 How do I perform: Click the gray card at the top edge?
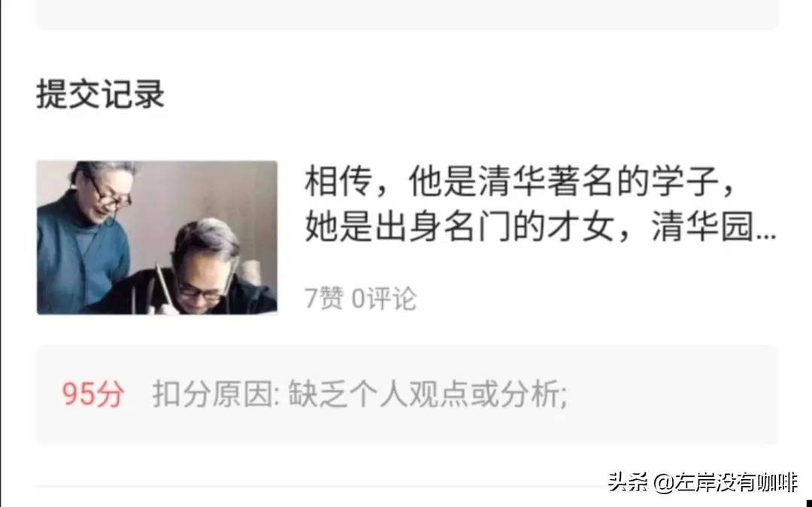(407, 14)
